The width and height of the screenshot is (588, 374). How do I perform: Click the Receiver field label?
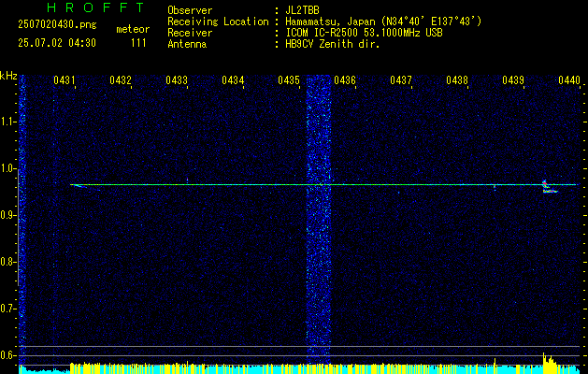coord(190,33)
